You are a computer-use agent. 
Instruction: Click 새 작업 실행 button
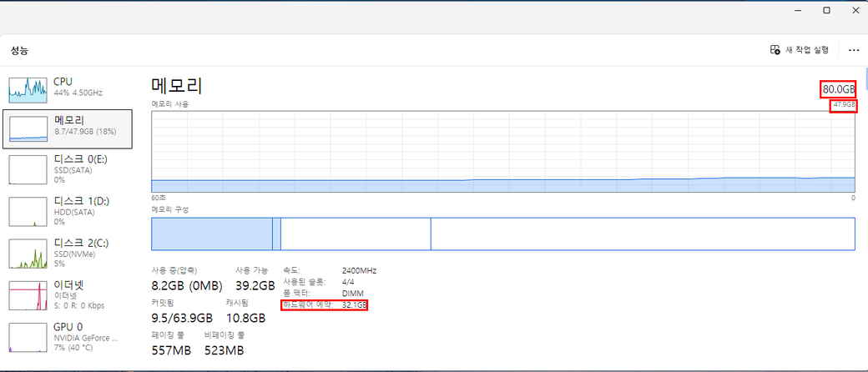(800, 50)
